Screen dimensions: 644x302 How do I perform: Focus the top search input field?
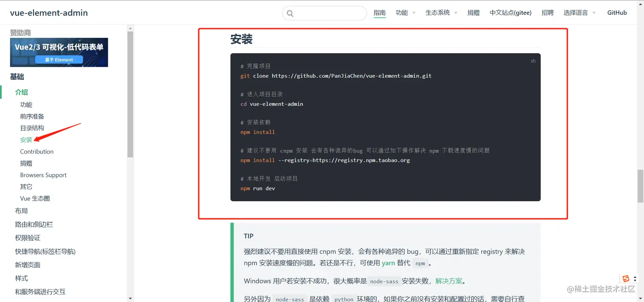tap(324, 13)
